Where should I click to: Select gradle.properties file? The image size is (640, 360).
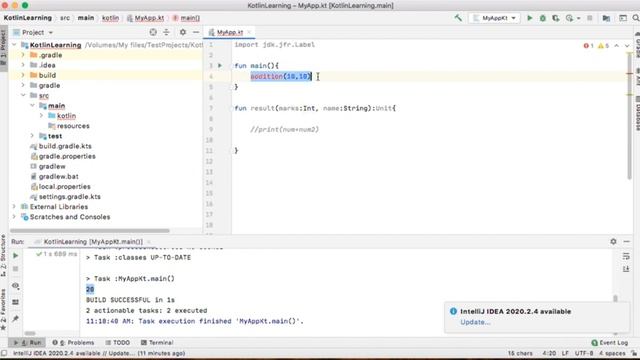pyautogui.click(x=63, y=156)
